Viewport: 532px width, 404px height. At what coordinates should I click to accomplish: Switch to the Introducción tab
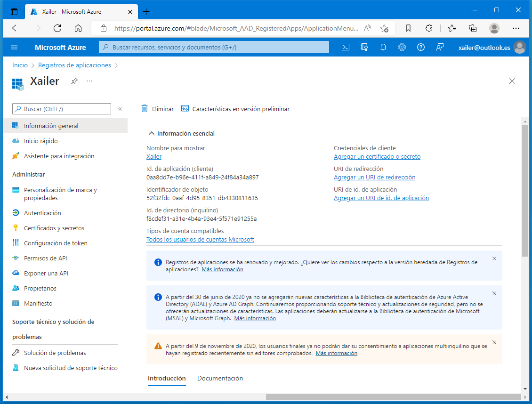[167, 378]
